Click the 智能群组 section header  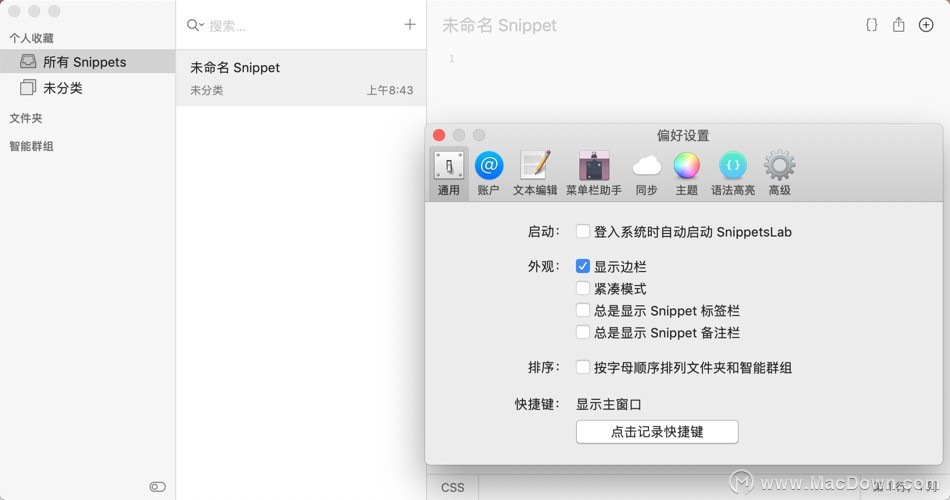point(32,146)
